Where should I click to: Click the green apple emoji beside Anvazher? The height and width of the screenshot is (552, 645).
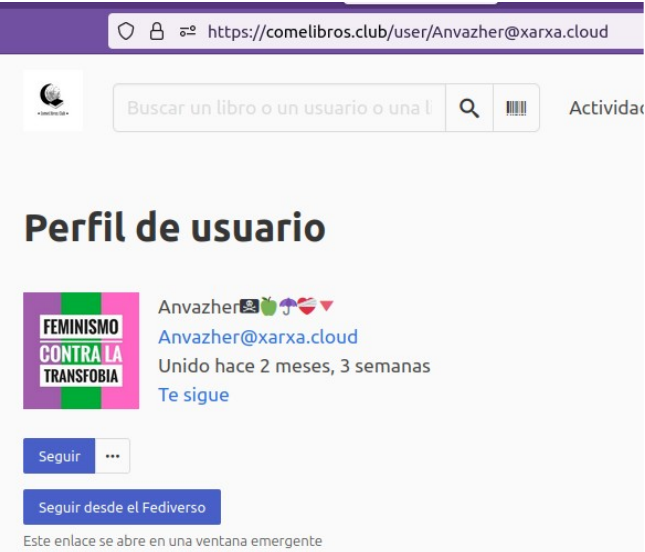click(x=269, y=306)
